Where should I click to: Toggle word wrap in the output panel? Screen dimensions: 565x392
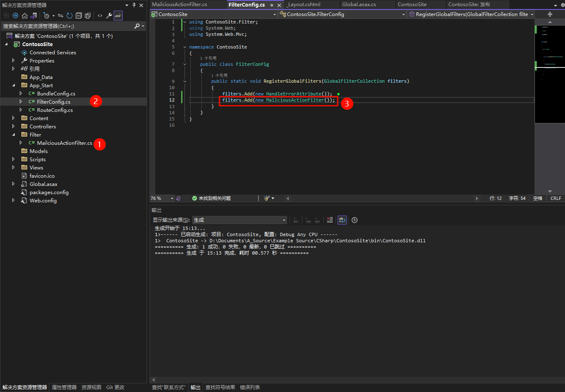click(342, 220)
